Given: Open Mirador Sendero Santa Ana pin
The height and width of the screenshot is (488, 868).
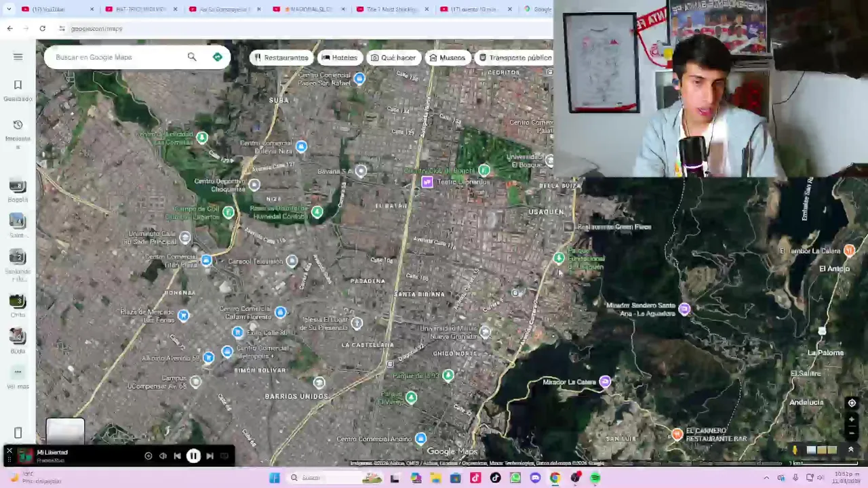Looking at the screenshot, I should (x=684, y=309).
